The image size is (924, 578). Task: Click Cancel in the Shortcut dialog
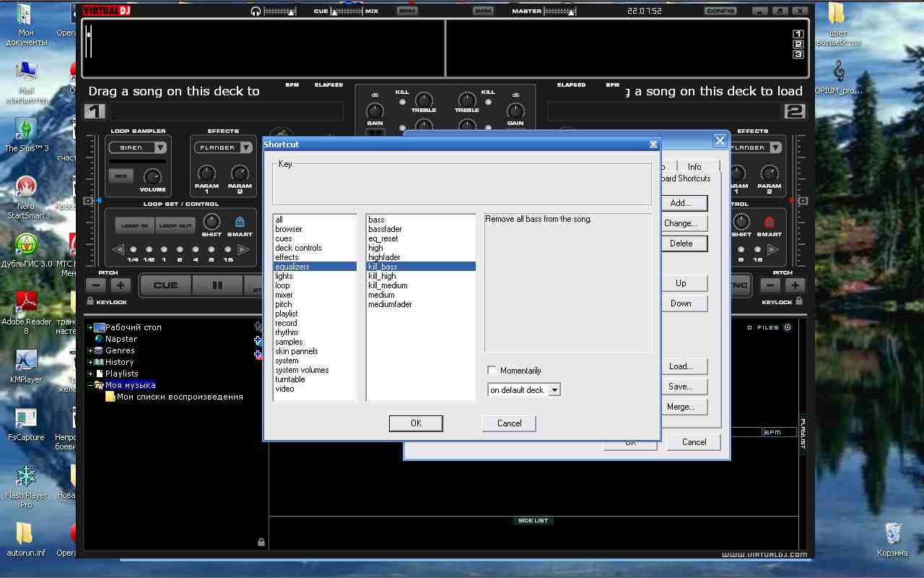pyautogui.click(x=509, y=423)
